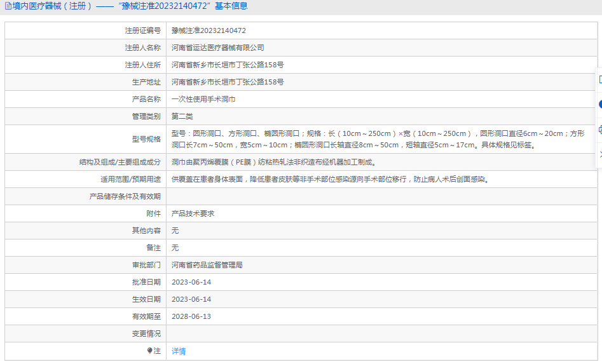Click the 生效日期 value 2023-06-14
Image resolution: width=602 pixels, height=364 pixels.
point(191,300)
